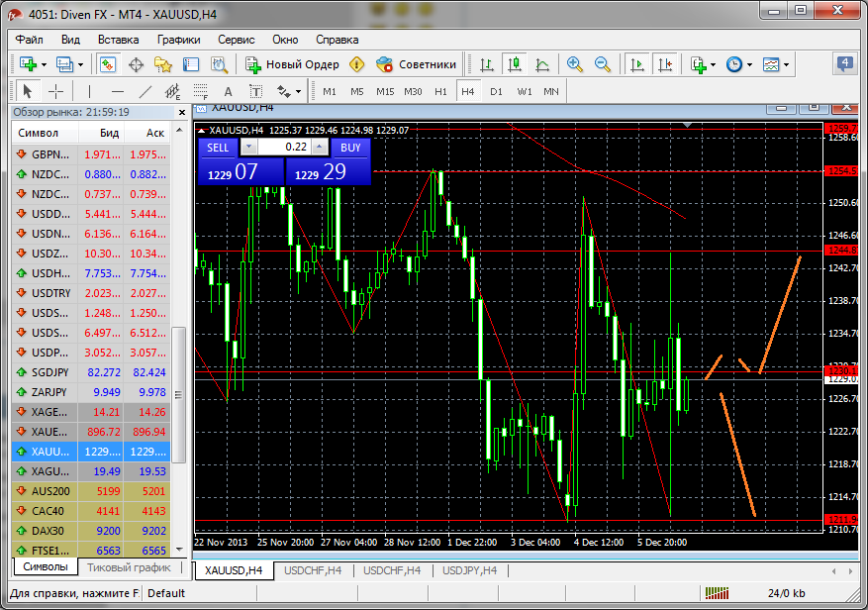Switch to the USDJPY,H4 chart tab
Image resolution: width=868 pixels, height=610 pixels.
[469, 570]
